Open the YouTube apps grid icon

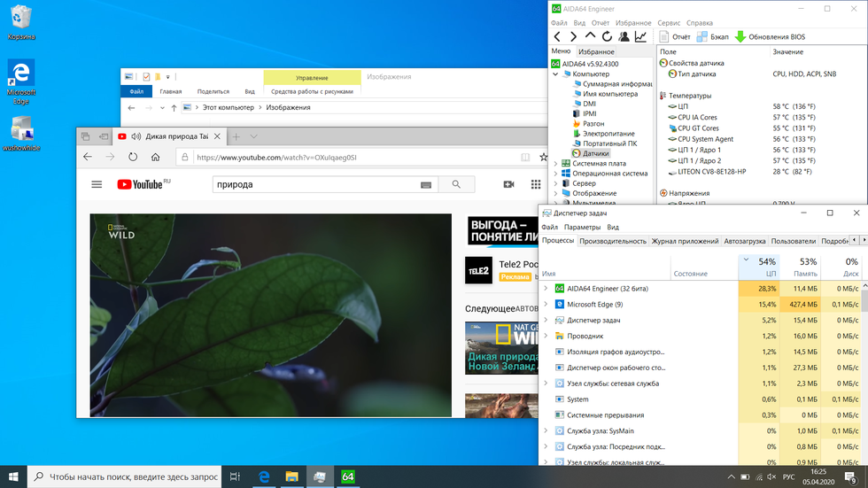[536, 185]
